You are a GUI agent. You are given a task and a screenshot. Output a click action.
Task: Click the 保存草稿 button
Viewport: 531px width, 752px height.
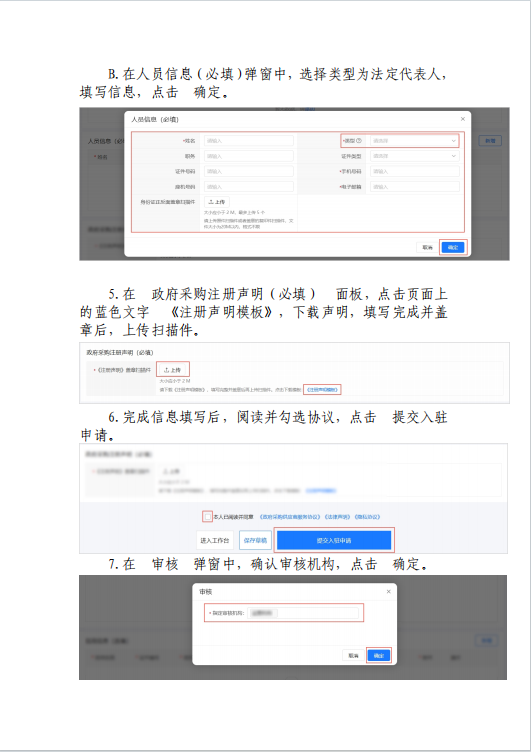click(x=255, y=540)
